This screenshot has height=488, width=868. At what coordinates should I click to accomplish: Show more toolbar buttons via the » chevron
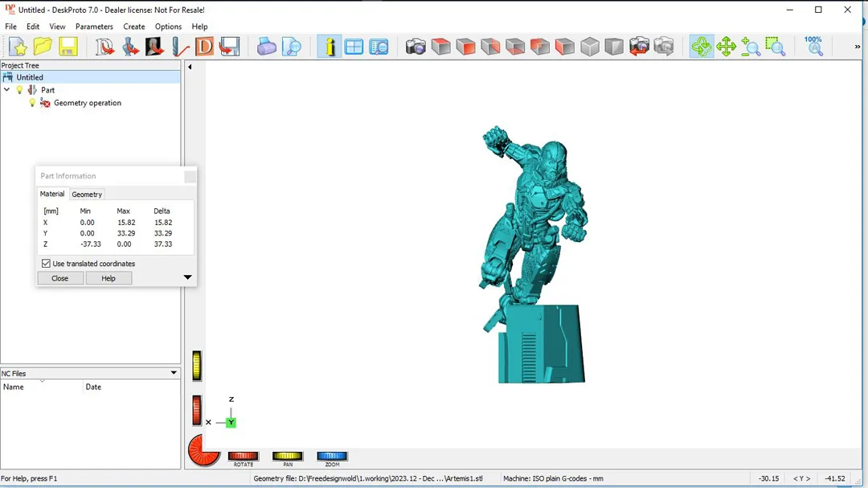[x=858, y=47]
